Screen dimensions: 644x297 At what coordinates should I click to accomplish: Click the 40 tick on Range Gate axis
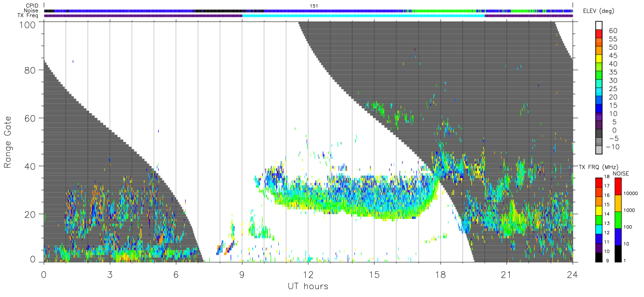click(x=30, y=166)
